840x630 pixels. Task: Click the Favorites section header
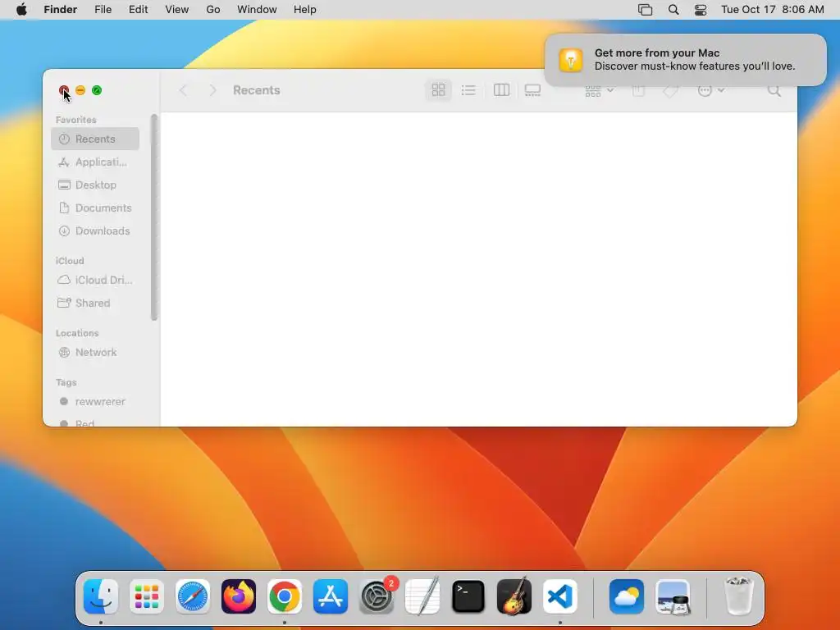(76, 120)
